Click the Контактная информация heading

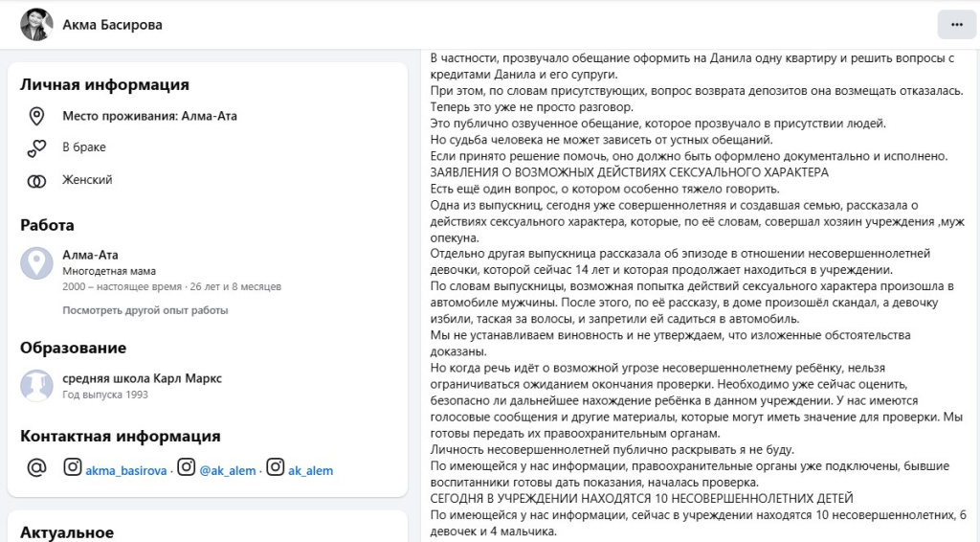[x=120, y=437]
